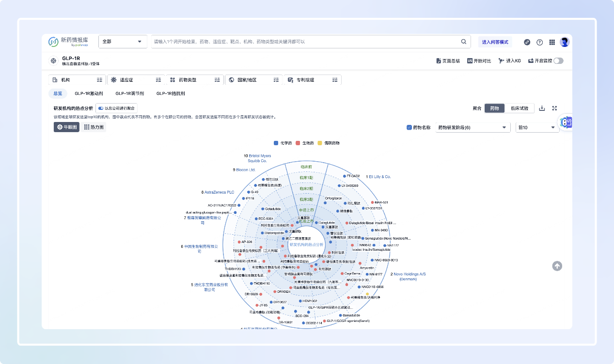The width and height of the screenshot is (614, 364).
Task: Click the MAR-531 drug point
Action: tap(373, 202)
